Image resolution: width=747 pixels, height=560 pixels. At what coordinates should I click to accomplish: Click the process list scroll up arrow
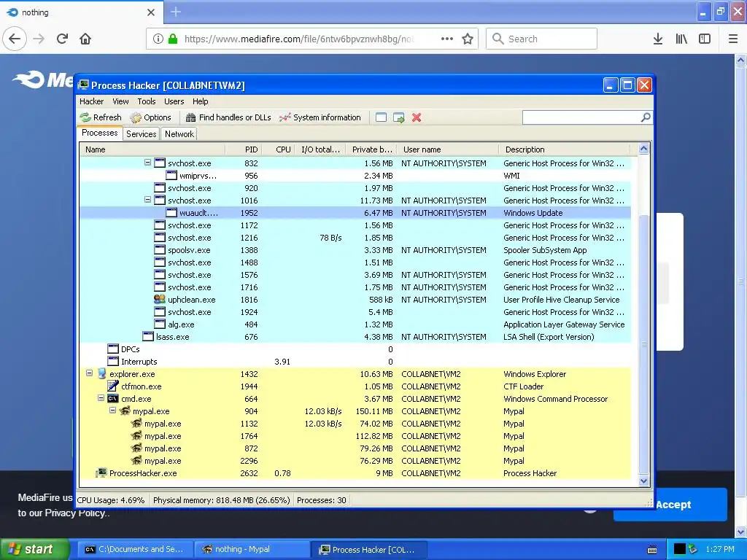643,149
